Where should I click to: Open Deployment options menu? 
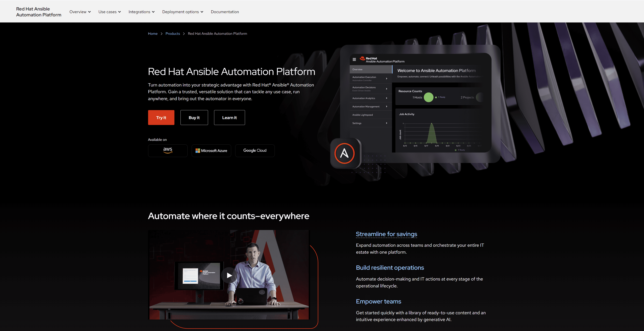(x=183, y=12)
